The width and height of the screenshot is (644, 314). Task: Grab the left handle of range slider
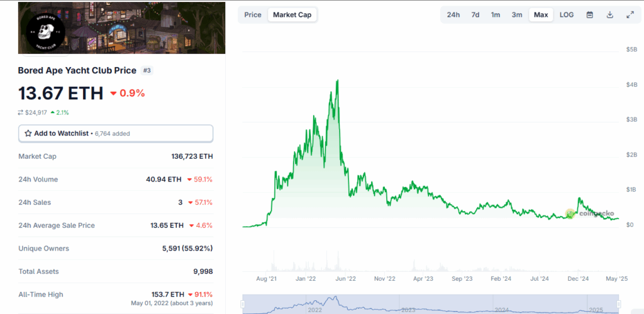click(243, 304)
